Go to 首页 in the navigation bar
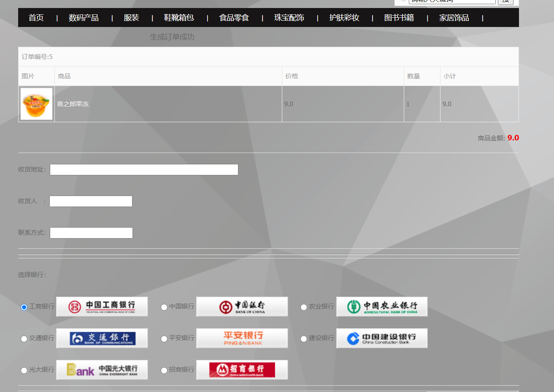Image resolution: width=554 pixels, height=392 pixels. click(36, 18)
